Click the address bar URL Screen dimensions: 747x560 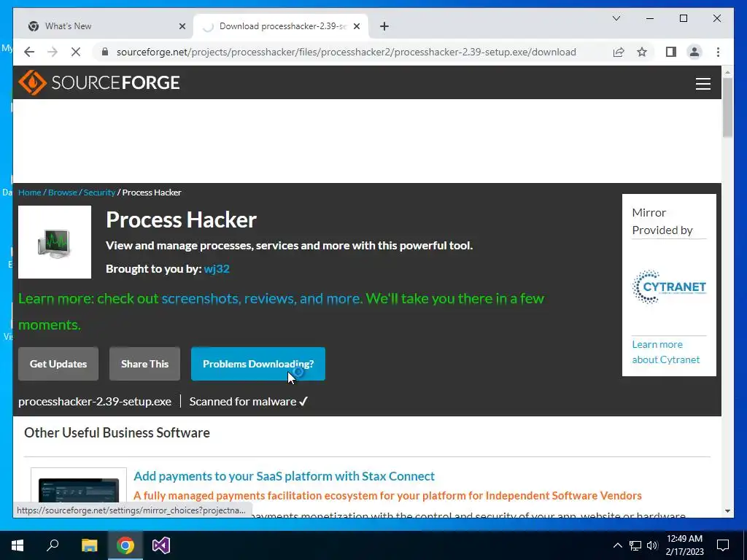347,52
